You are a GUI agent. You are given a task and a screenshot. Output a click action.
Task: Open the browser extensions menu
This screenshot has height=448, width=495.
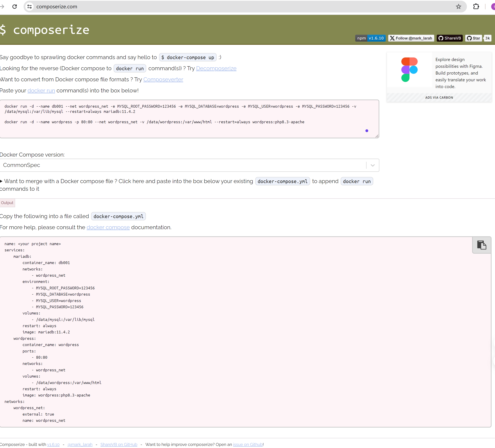[476, 7]
